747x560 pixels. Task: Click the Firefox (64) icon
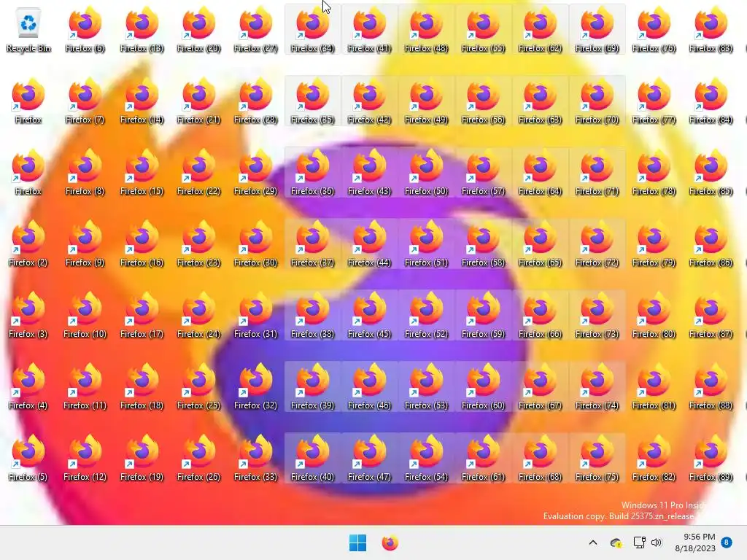coord(541,172)
